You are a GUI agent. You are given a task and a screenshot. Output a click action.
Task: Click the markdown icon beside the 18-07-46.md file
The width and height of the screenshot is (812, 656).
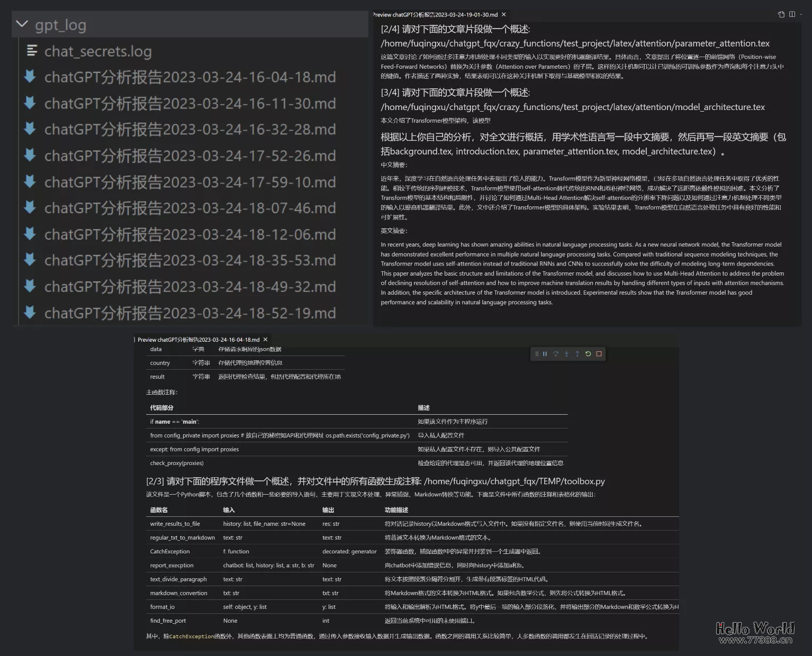(30, 207)
